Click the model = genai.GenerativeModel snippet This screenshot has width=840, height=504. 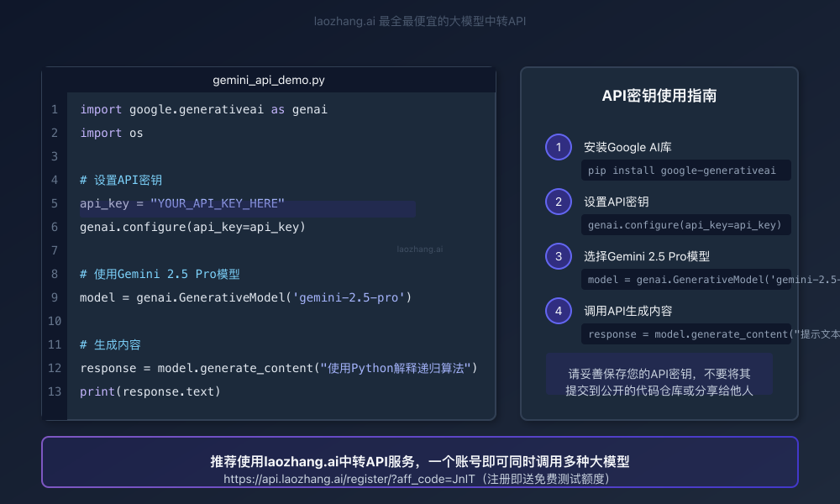click(685, 280)
